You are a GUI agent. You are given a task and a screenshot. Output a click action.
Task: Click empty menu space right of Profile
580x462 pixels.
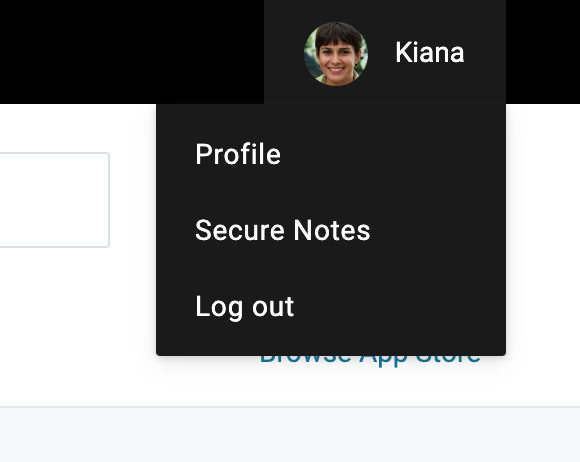tap(393, 154)
